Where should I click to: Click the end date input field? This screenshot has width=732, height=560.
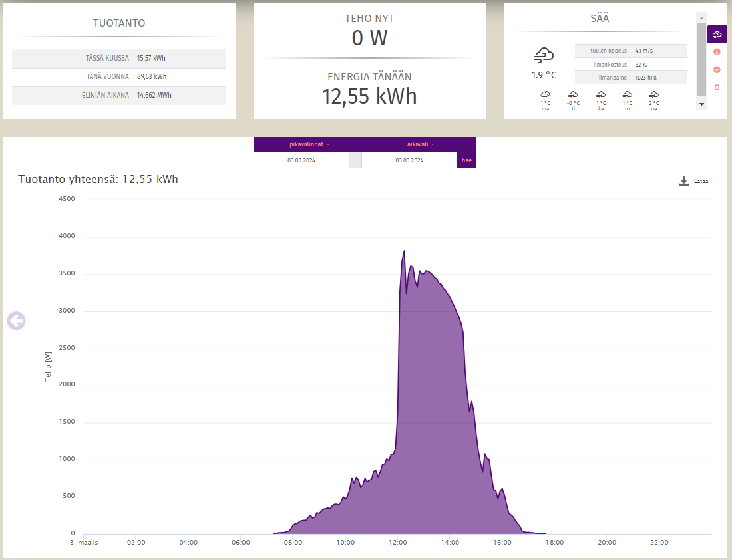(409, 160)
